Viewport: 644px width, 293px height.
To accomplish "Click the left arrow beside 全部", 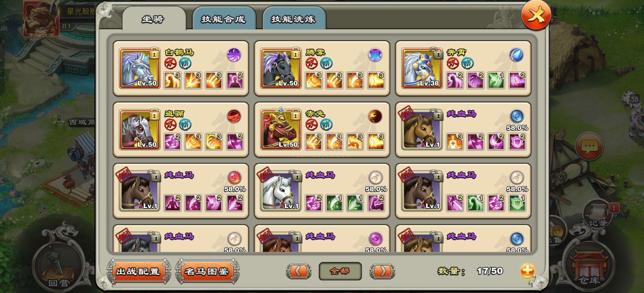I will click(298, 271).
